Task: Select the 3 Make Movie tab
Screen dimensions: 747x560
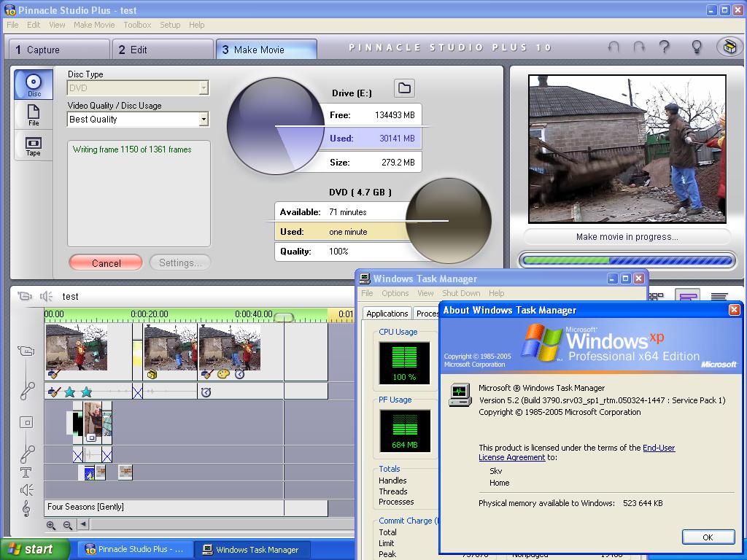Action: (267, 50)
